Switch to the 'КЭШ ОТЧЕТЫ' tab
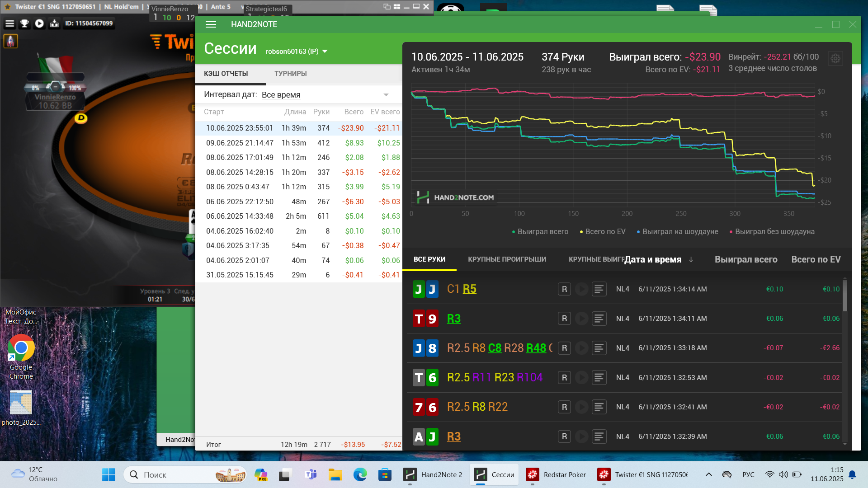This screenshot has width=868, height=488. click(226, 74)
